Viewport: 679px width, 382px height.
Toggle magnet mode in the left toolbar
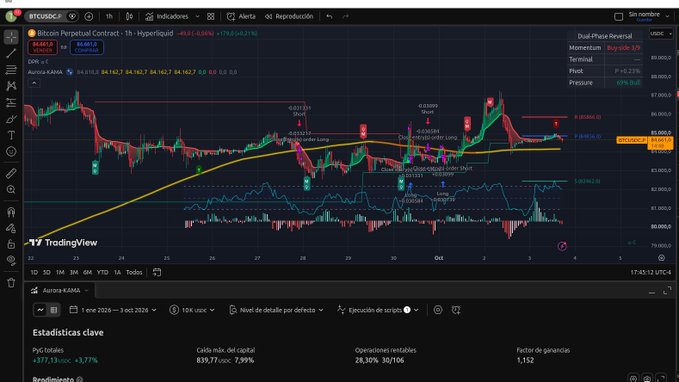11,212
